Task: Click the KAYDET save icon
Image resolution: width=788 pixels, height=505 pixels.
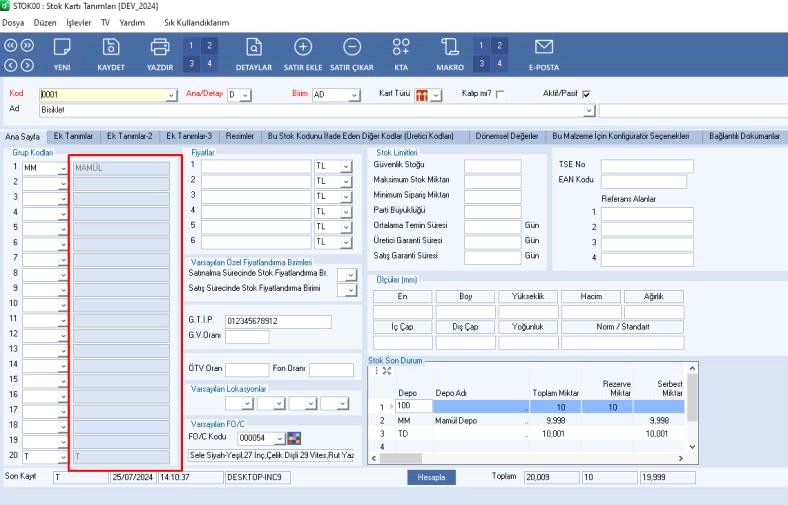Action: click(111, 47)
